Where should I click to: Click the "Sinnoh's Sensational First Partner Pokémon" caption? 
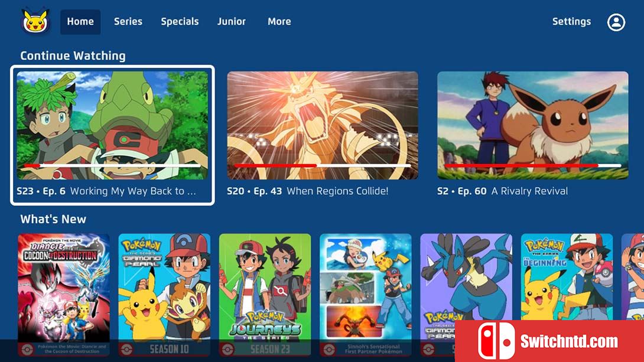click(x=373, y=349)
